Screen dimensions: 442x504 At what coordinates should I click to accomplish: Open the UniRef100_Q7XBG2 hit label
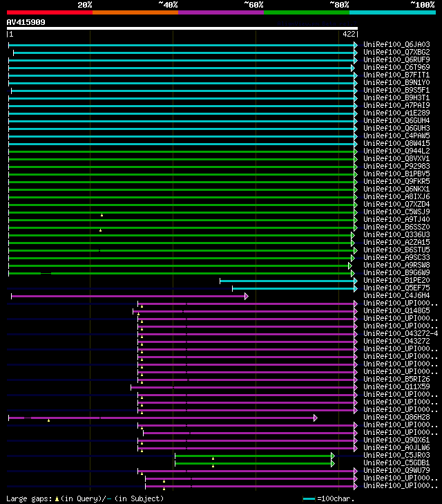click(396, 52)
